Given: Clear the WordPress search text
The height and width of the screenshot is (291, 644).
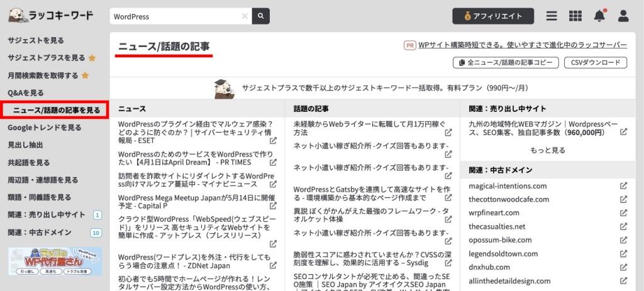Looking at the screenshot, I should (x=245, y=16).
